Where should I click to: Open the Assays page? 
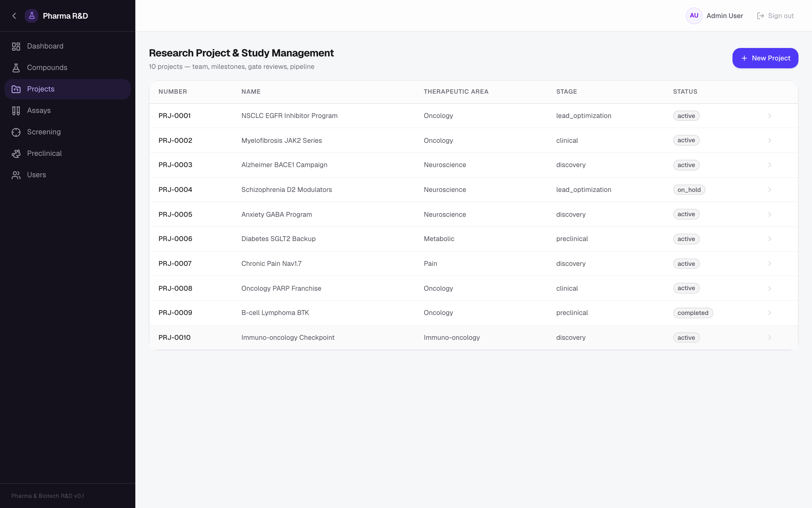[x=68, y=111]
